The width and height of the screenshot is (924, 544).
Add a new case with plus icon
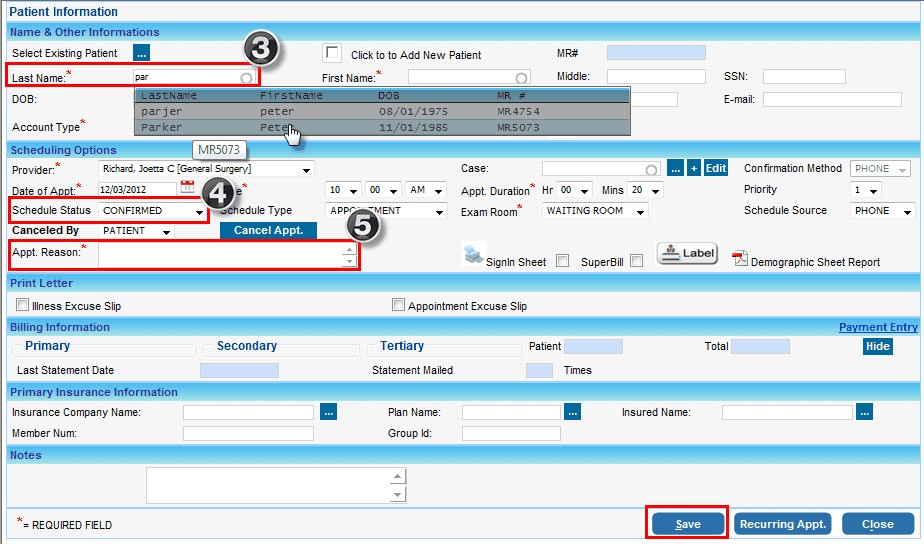(694, 168)
